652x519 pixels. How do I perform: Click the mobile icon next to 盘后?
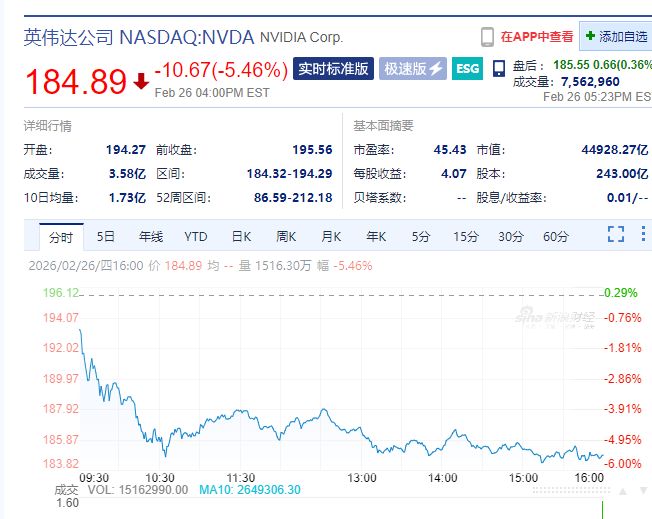[499, 70]
